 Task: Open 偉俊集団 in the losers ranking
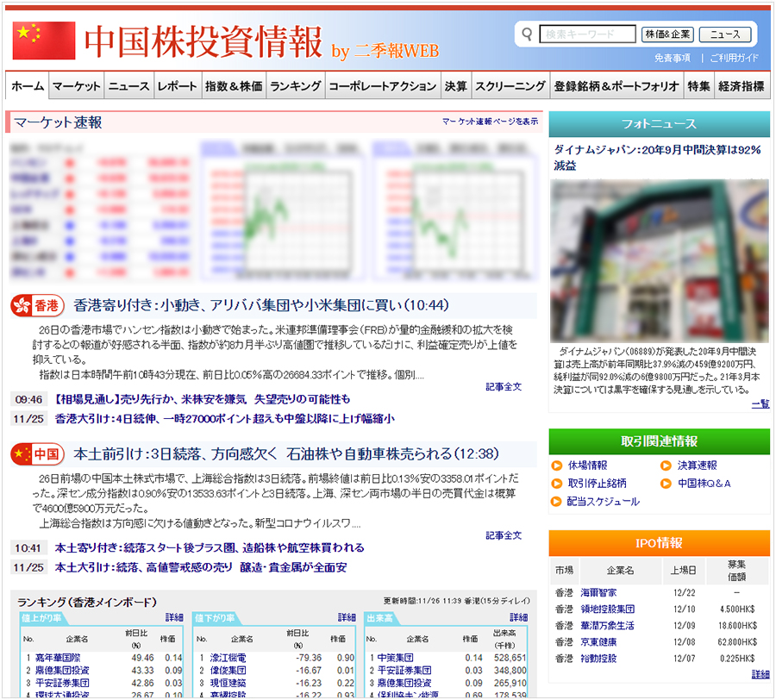point(228,671)
